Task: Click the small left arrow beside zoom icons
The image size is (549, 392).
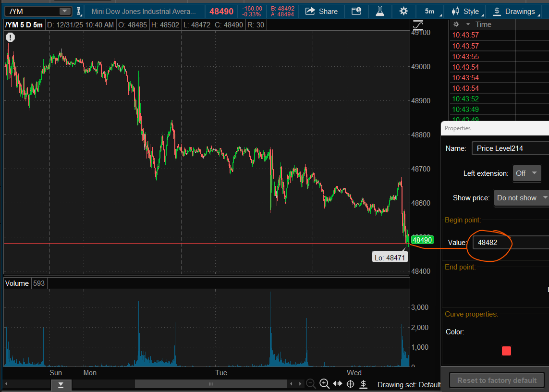Action: (291, 384)
